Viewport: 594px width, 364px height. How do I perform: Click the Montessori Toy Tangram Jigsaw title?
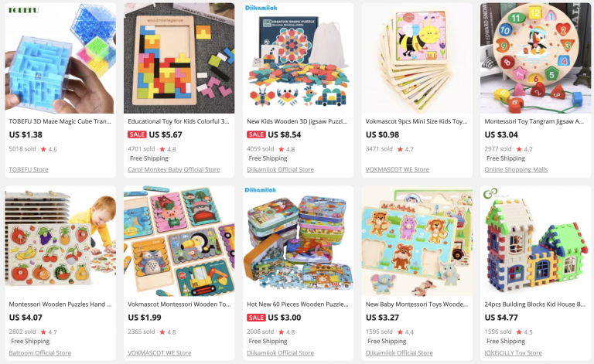tap(534, 121)
